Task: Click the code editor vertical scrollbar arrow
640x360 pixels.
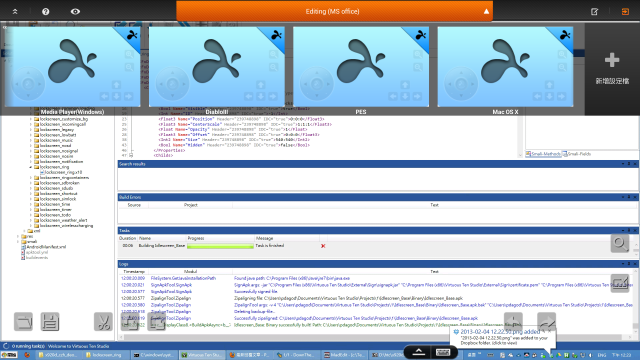Action: tap(520, 155)
